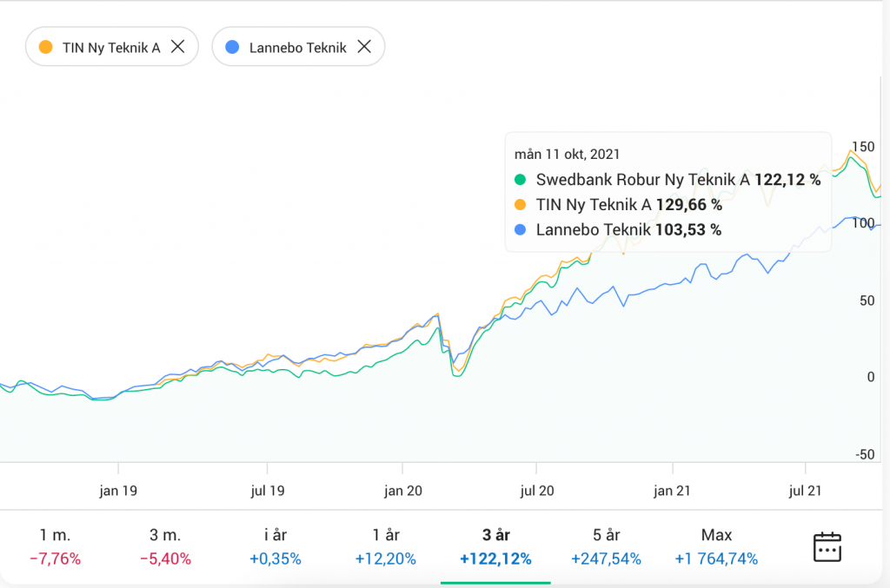Click orange TIN dot in tooltip
890x588 pixels.
[x=521, y=205]
